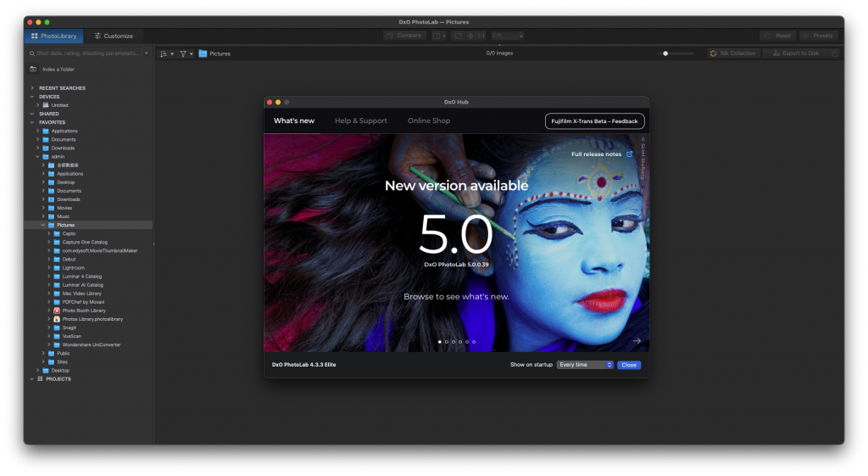
Task: Select the Public folder
Action: pyautogui.click(x=63, y=354)
